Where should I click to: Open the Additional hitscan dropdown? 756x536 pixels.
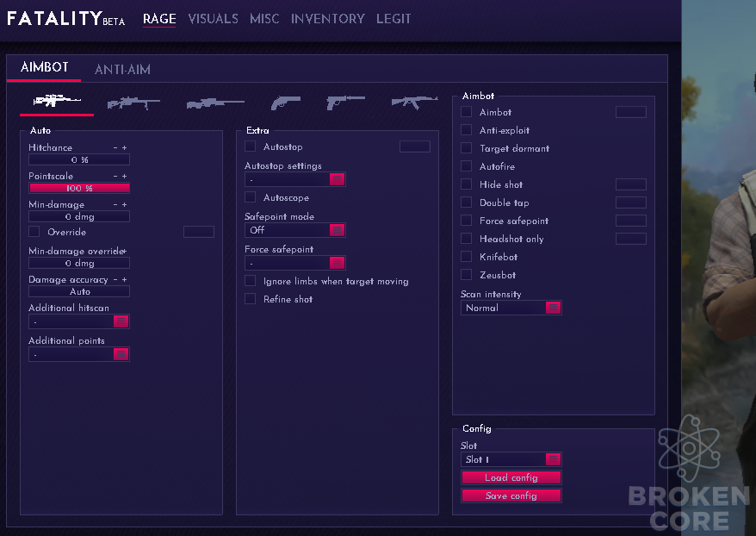click(x=79, y=321)
